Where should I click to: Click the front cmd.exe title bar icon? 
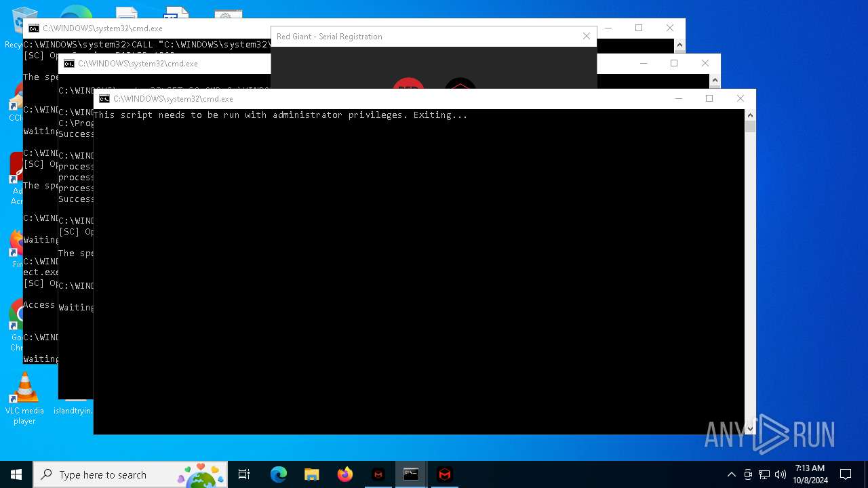104,99
